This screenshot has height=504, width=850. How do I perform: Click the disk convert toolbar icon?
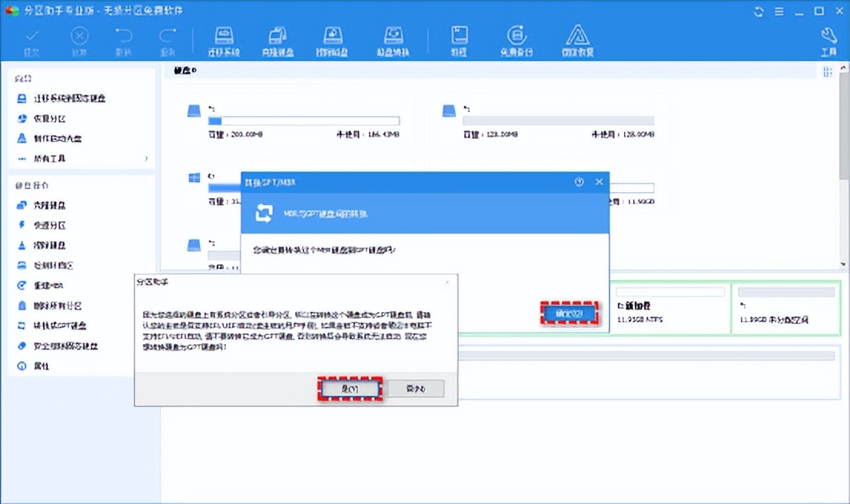pos(393,40)
